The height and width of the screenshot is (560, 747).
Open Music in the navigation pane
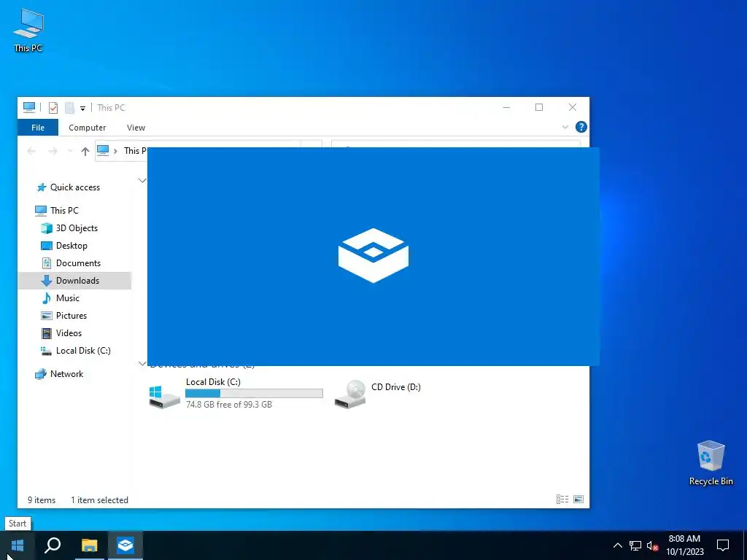[68, 298]
